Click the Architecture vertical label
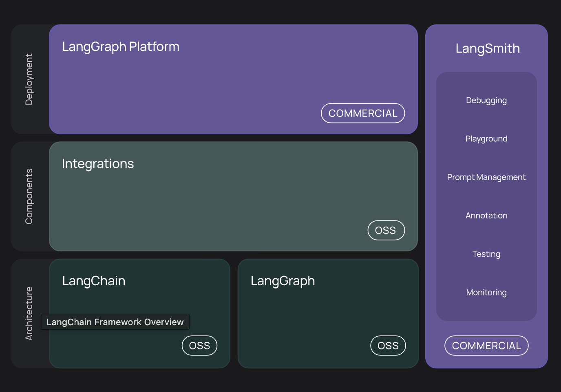 point(29,313)
